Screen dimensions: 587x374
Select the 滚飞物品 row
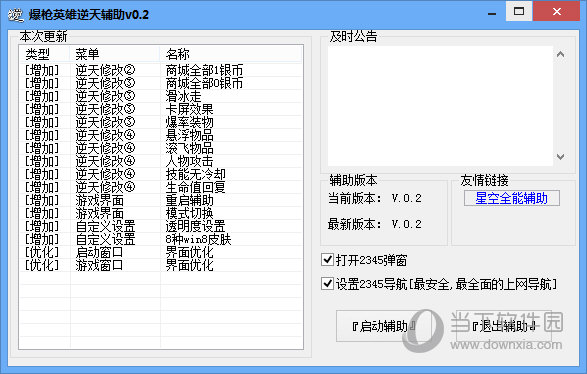point(161,148)
